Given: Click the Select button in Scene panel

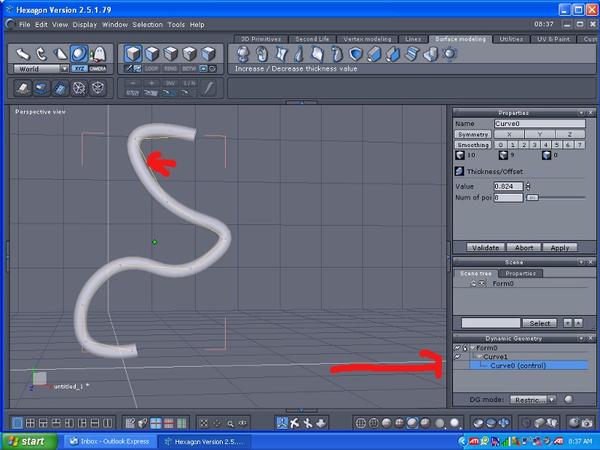Looking at the screenshot, I should [x=540, y=323].
